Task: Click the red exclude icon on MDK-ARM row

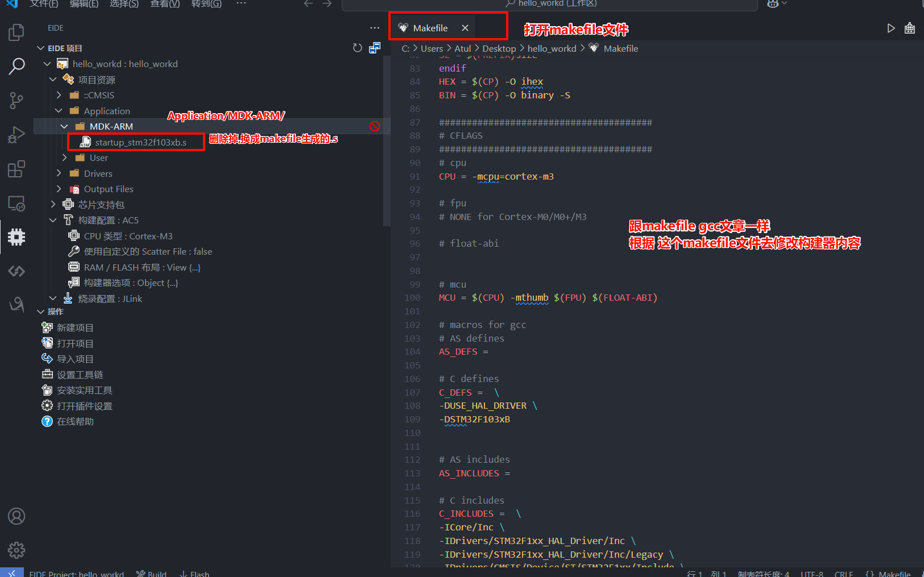Action: 375,126
